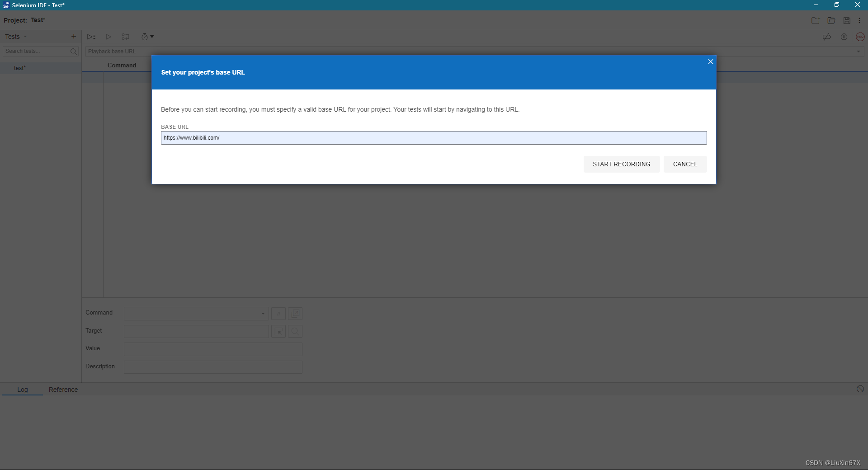Click the BASE URL input field
This screenshot has height=470, width=868.
pos(434,138)
